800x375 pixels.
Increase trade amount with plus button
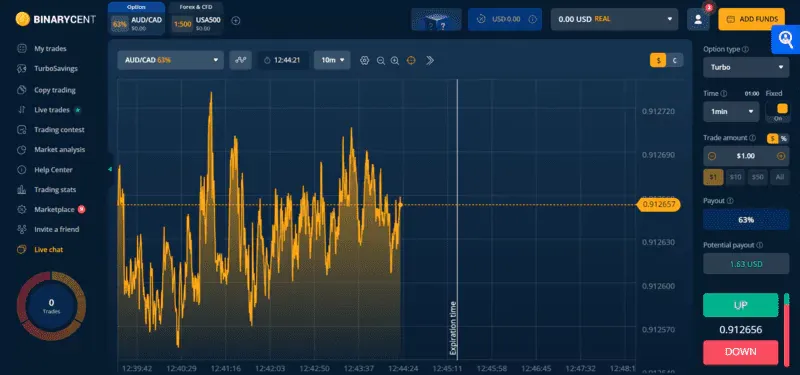[781, 156]
